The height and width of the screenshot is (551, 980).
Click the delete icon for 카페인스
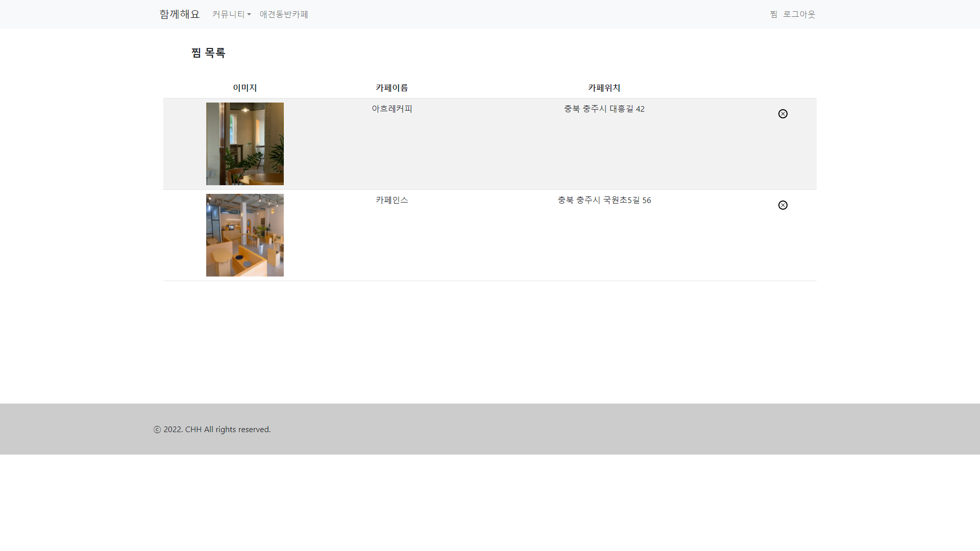pos(782,205)
